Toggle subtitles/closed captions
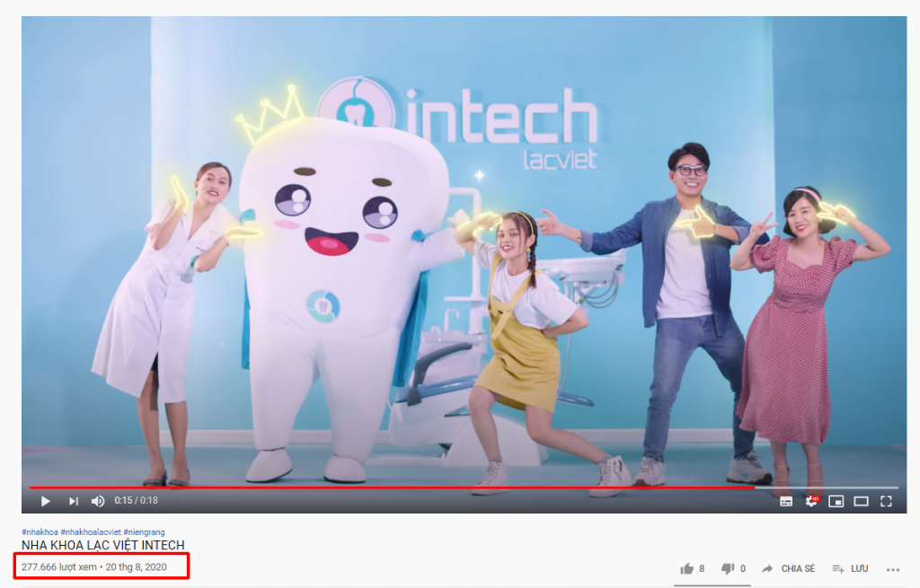The image size is (920, 588). click(x=786, y=501)
